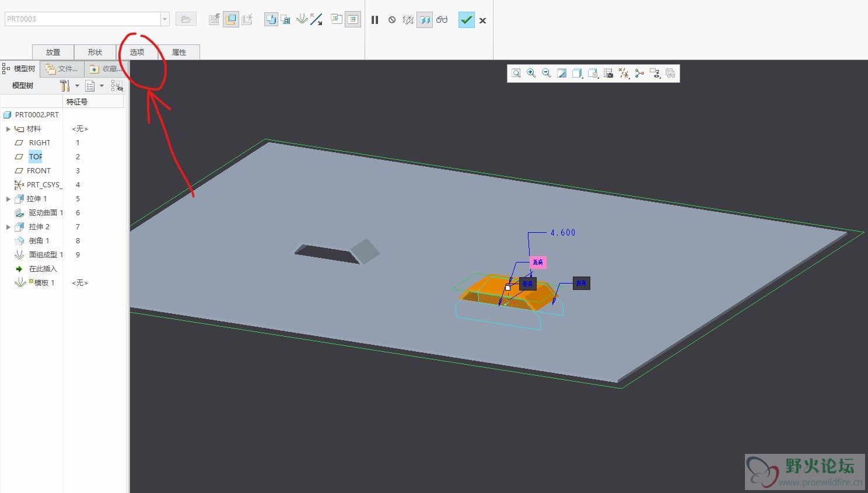Pause the current feature tool

pyautogui.click(x=374, y=20)
